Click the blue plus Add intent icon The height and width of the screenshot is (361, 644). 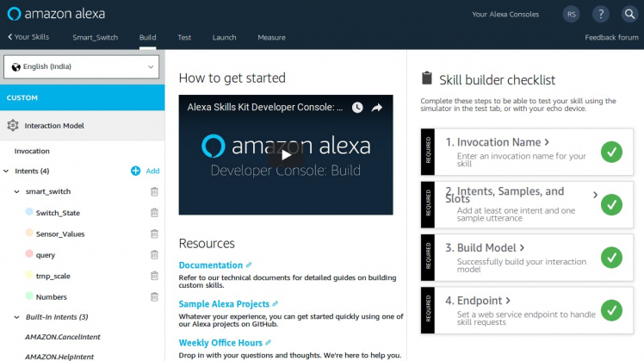pyautogui.click(x=135, y=171)
